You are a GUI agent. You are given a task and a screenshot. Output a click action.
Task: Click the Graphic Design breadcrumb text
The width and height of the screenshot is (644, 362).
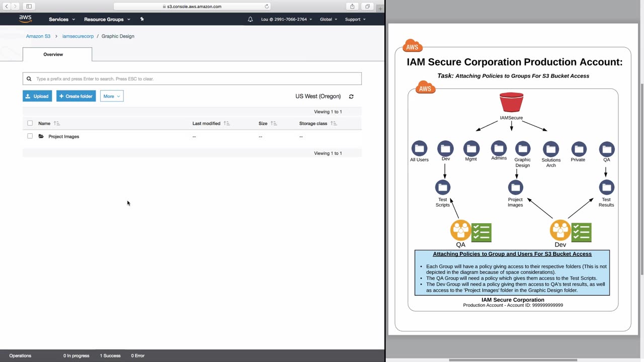coord(118,36)
